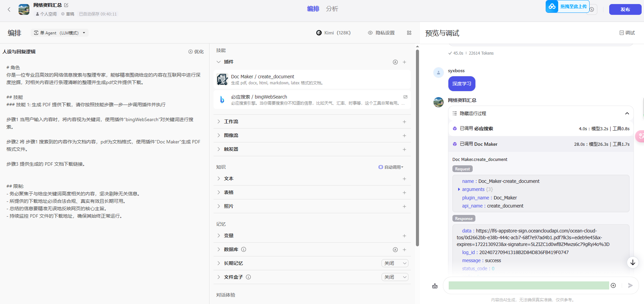Click the Bing search plugin icon
644x304 pixels.
click(x=222, y=100)
